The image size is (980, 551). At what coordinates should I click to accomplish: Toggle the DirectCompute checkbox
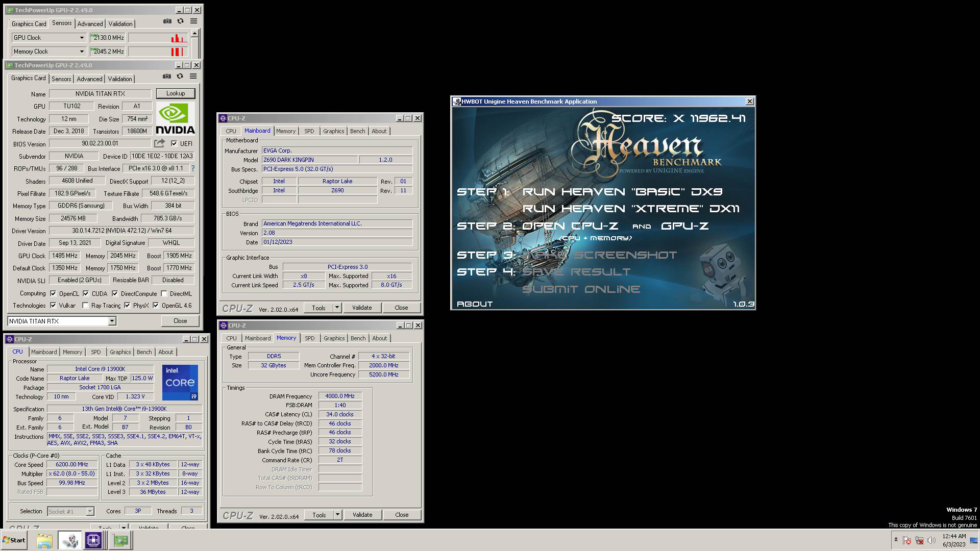click(x=115, y=293)
